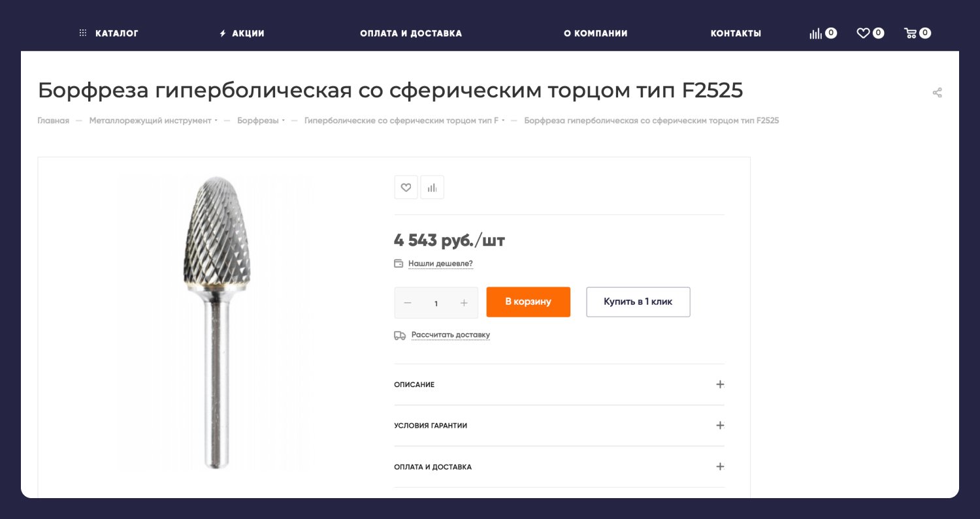Screen dimensions: 980x519
Task: Expand the 'Описание' section
Action: point(720,385)
